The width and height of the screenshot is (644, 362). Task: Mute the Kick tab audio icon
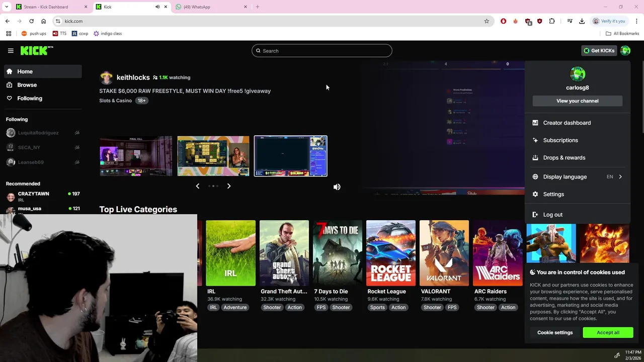click(157, 7)
